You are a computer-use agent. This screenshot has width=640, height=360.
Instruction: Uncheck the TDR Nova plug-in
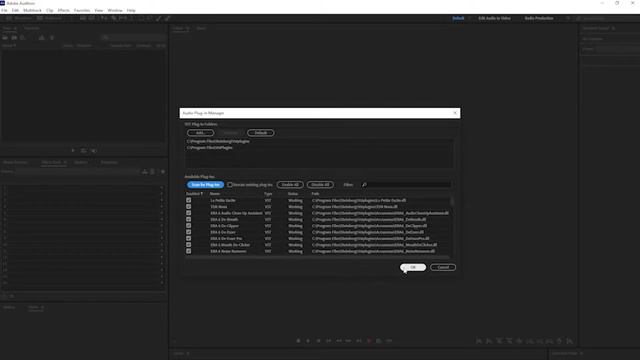tap(189, 207)
